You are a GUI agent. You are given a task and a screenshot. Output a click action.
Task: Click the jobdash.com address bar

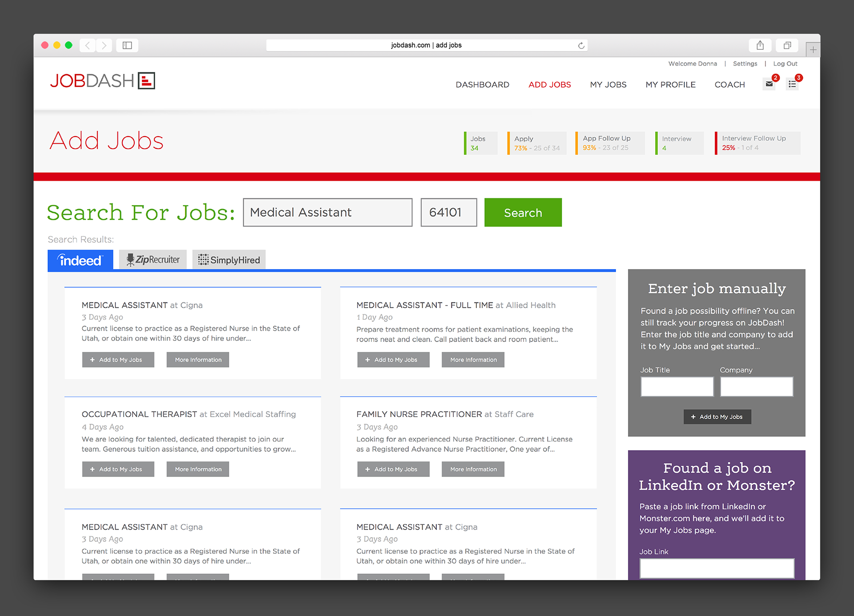click(x=427, y=45)
